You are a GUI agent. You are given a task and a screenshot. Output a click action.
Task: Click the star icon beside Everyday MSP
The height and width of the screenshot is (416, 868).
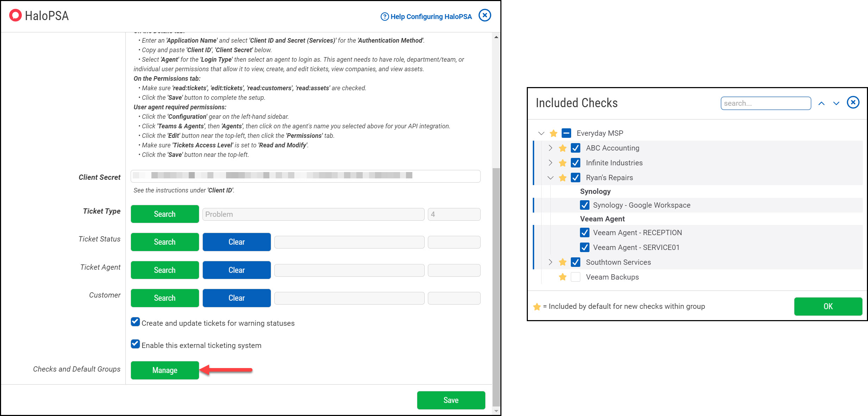click(x=553, y=133)
